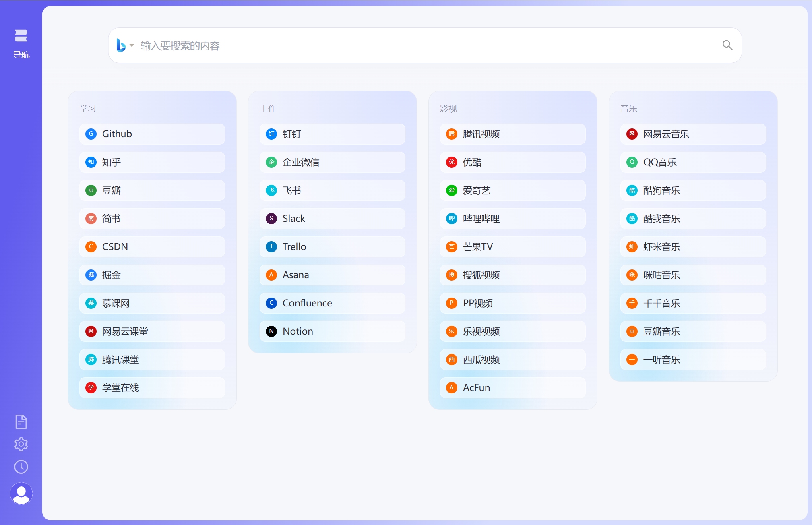Open the Notion link
812x525 pixels.
coord(333,331)
